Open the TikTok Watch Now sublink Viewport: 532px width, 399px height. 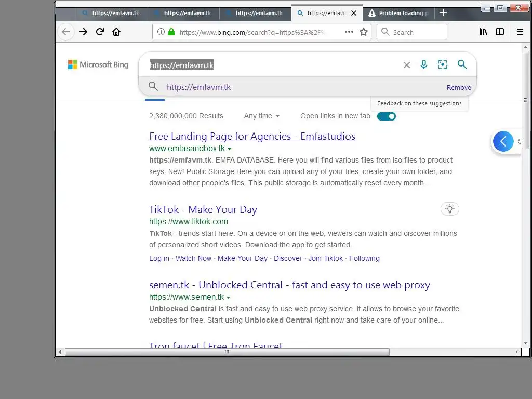[x=193, y=258]
